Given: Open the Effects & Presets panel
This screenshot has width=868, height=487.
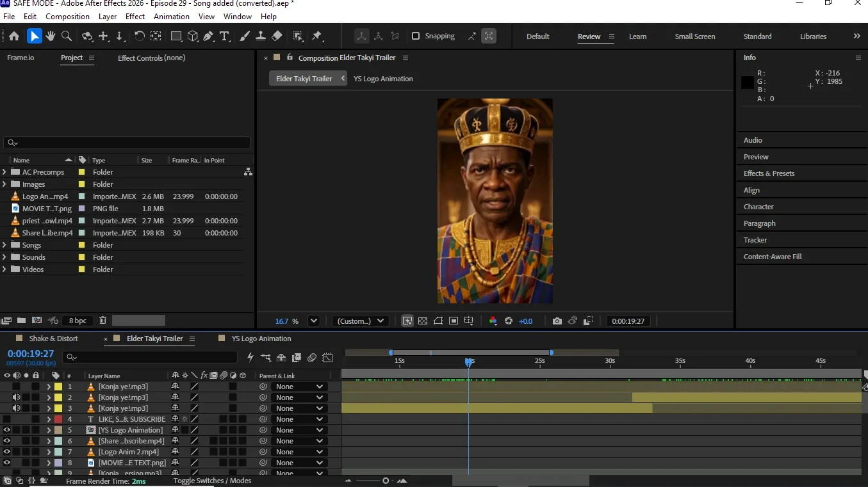Looking at the screenshot, I should 769,173.
